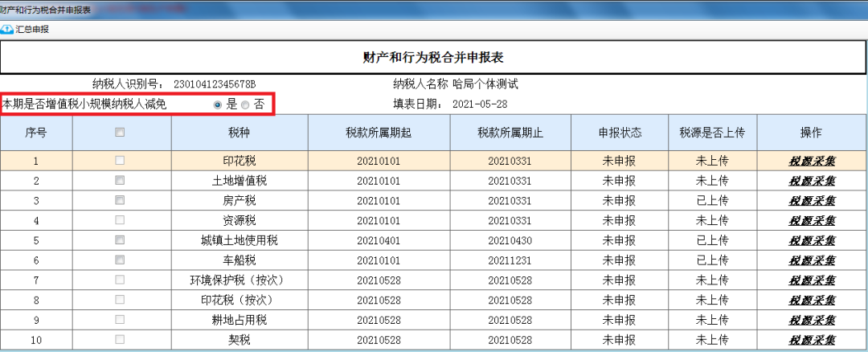Click the 税种 column header
The height and width of the screenshot is (352, 868).
pyautogui.click(x=240, y=133)
